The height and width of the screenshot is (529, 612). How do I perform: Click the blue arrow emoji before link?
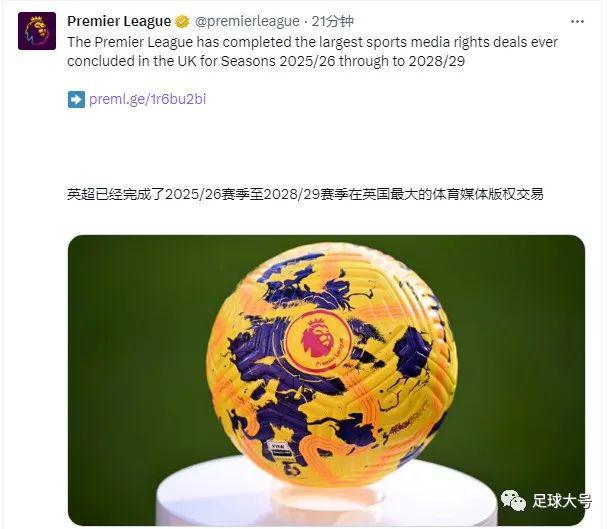pos(76,99)
